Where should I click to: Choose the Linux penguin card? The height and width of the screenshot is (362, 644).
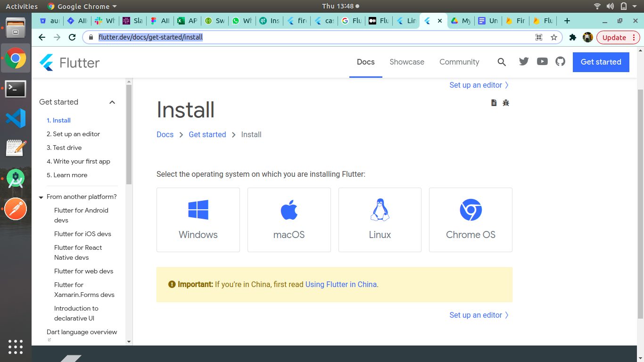pos(380,220)
